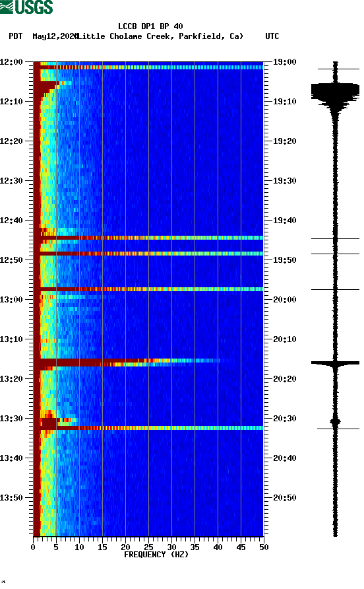Click the 12:40 PDT time label

pyautogui.click(x=11, y=220)
